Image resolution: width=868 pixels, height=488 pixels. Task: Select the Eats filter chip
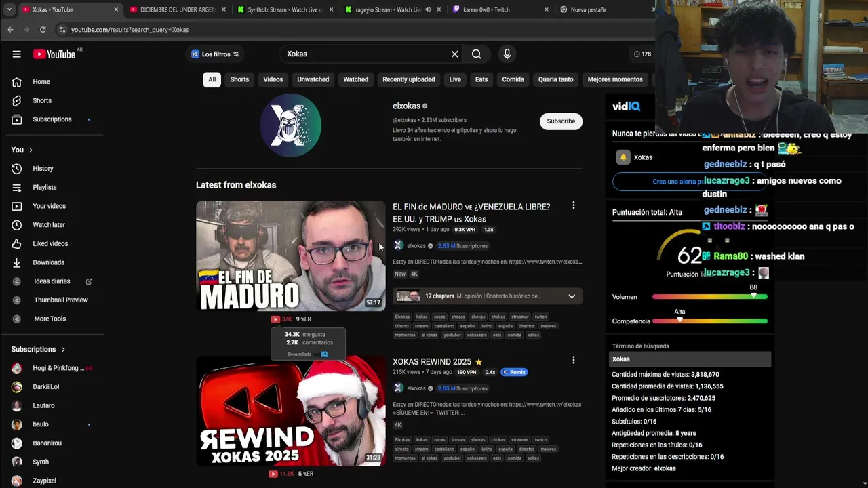(x=481, y=79)
